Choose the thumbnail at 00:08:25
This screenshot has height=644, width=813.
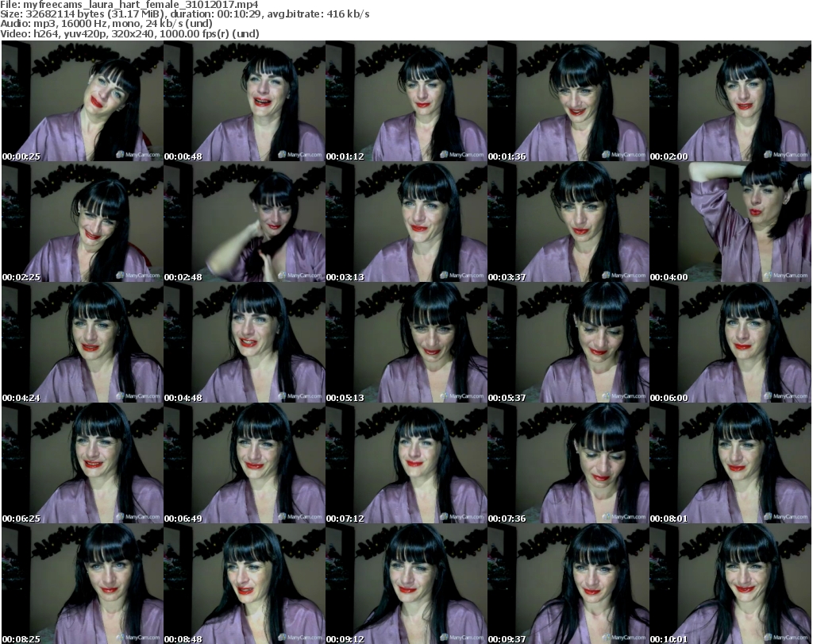(x=83, y=584)
